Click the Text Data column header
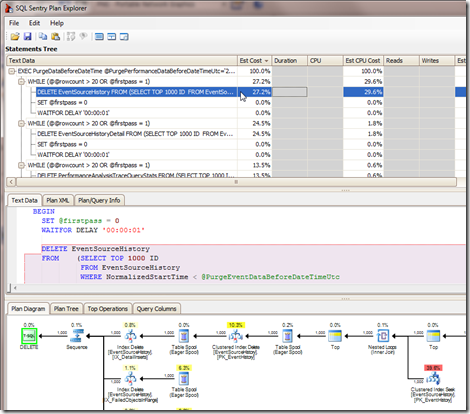470x414 pixels. click(122, 61)
